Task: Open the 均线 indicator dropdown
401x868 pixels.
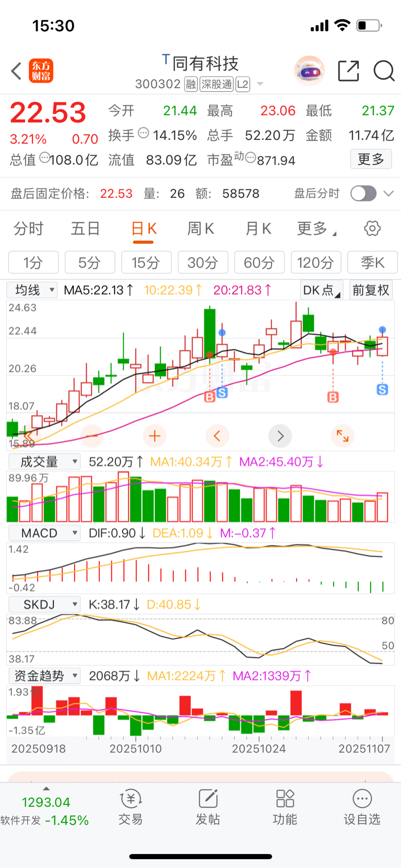Action: pos(32,290)
